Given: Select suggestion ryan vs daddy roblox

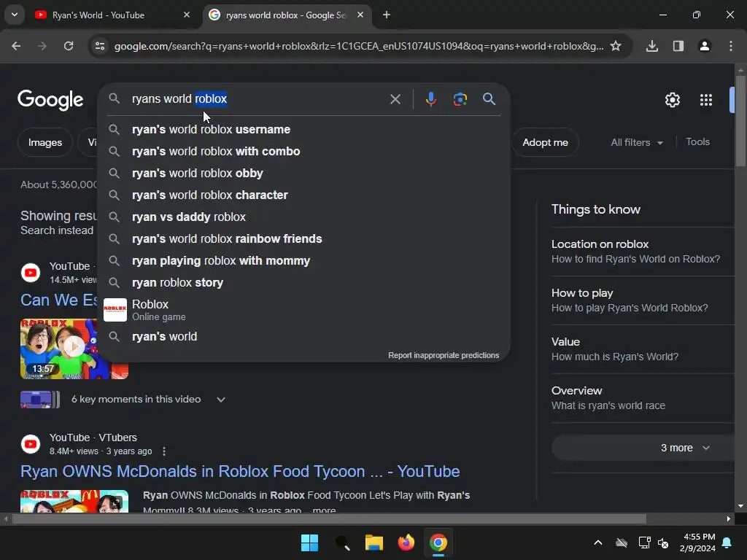Looking at the screenshot, I should click(x=304, y=217).
